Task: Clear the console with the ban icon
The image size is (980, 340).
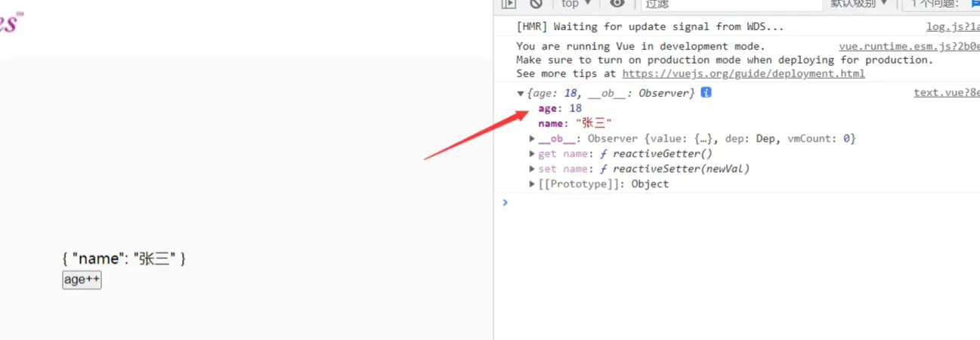Action: [536, 4]
